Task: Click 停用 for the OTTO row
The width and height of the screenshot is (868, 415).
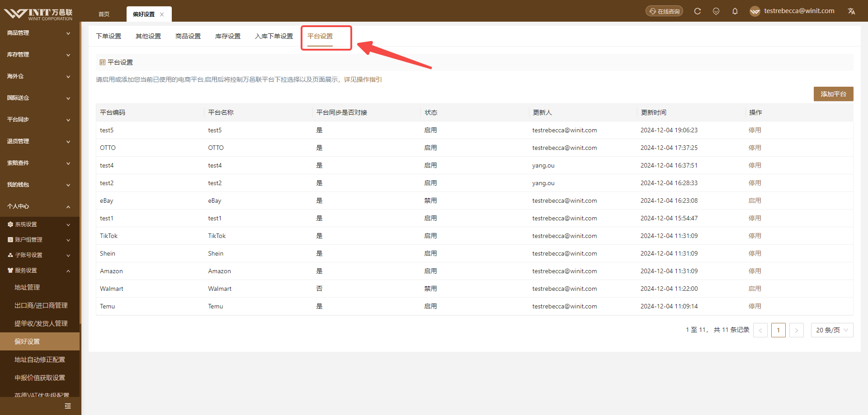Action: pos(755,148)
